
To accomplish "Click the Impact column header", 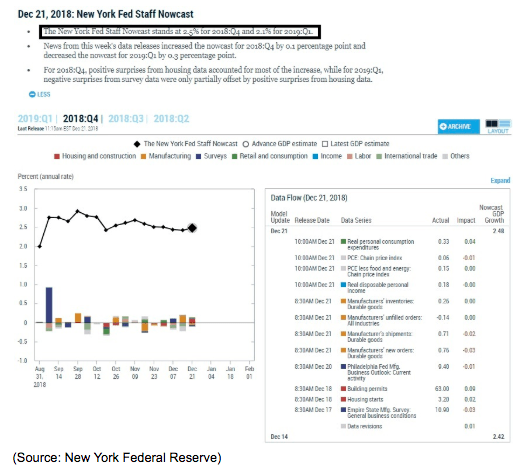I will (x=466, y=220).
